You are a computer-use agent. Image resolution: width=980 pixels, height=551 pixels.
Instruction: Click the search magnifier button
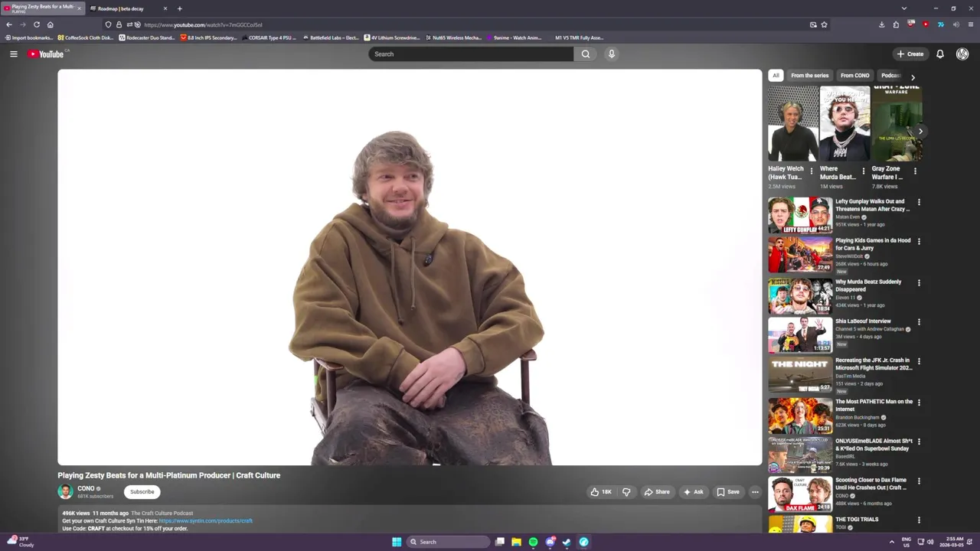click(x=586, y=54)
